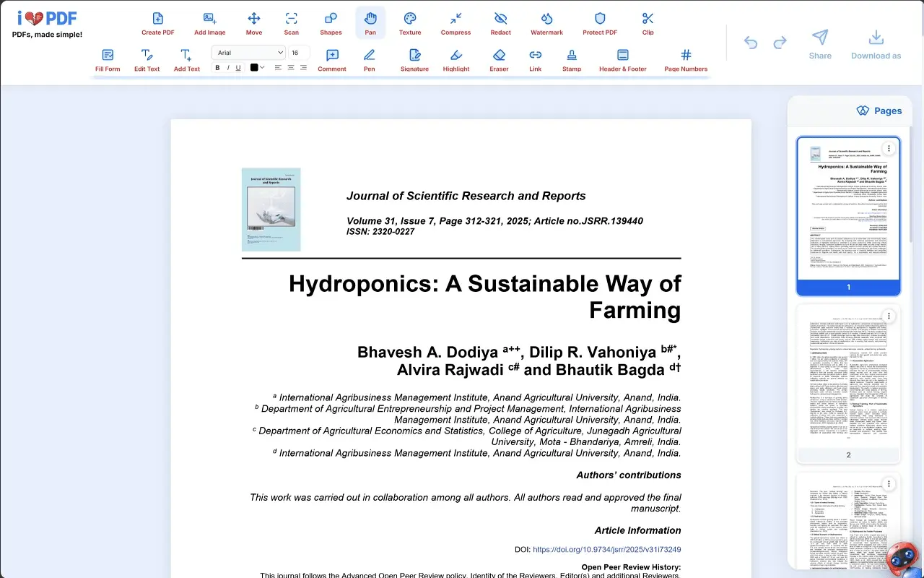Select the Create PDF tool
The image size is (924, 578).
point(157,23)
